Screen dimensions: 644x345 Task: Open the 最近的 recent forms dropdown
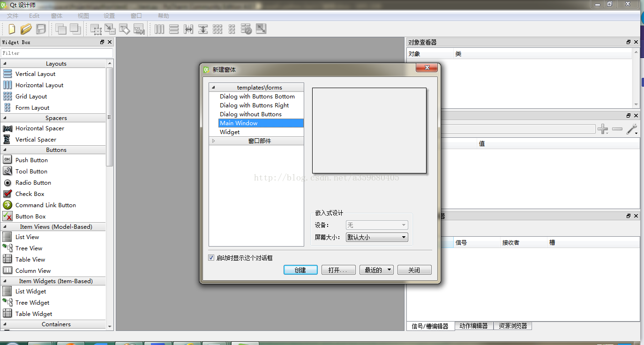point(376,270)
